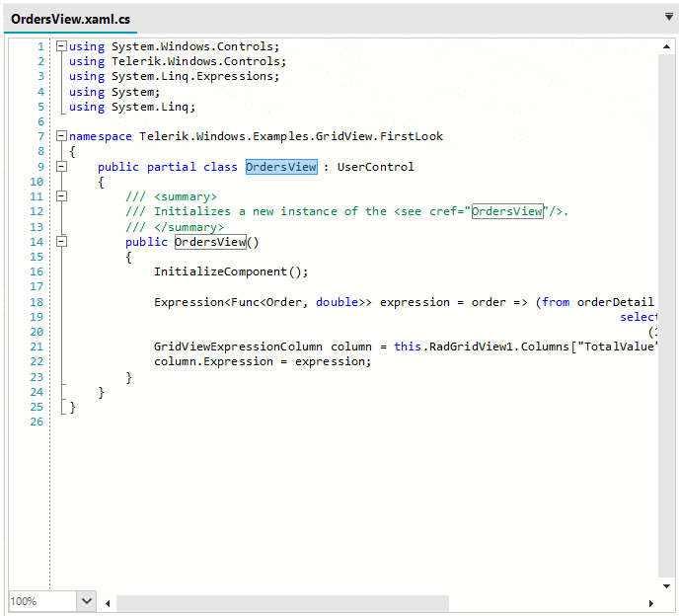Collapse the OrdersView class on line 9
This screenshot has width=679, height=616.
coord(62,167)
